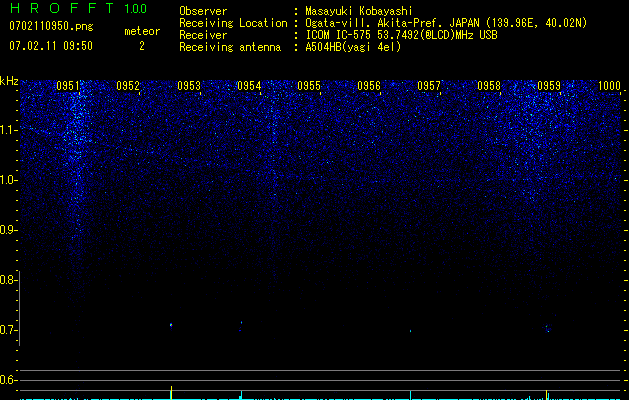The width and height of the screenshot is (629, 400).
Task: Click the cyan level spike before 0954
Action: [x=241, y=395]
